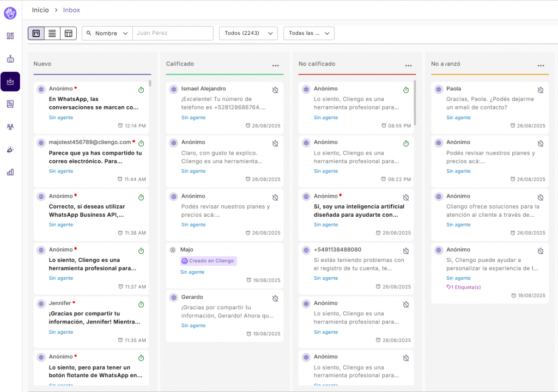This screenshot has height=392, width=558.
Task: Open '¡Gracias por compartir tu información, Gerardo' message
Action: click(227, 311)
